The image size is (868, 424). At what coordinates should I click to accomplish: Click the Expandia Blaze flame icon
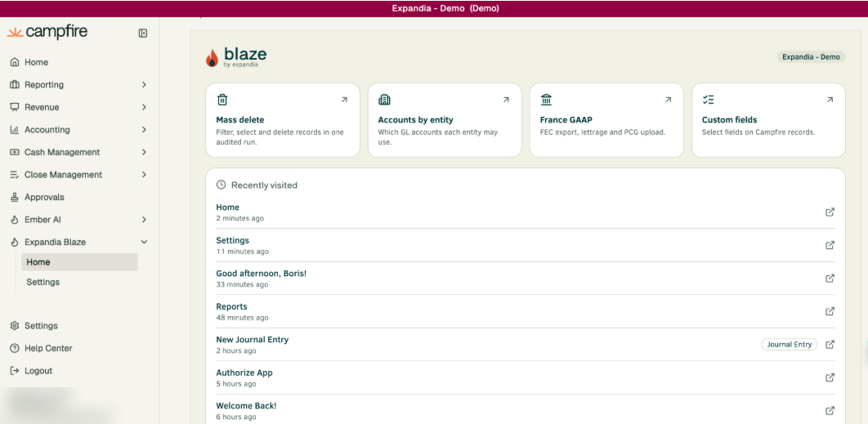click(x=15, y=242)
